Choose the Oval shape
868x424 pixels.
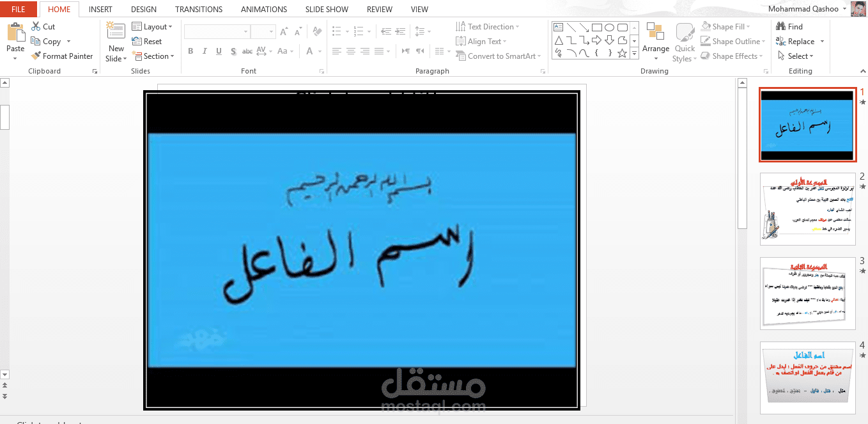[x=609, y=27]
